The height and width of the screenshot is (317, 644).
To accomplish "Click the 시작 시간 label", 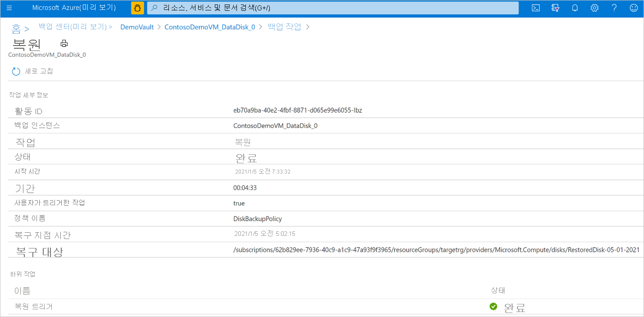I will [x=28, y=171].
